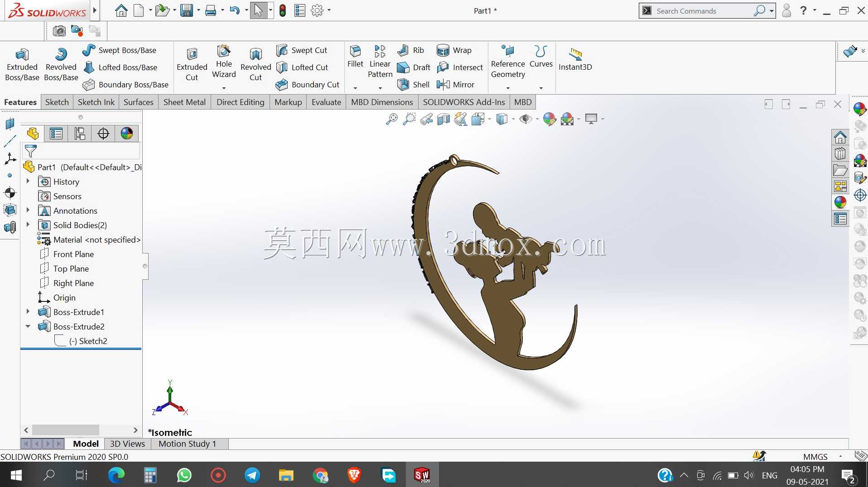
Task: Expand the Annotations tree item
Action: (28, 210)
